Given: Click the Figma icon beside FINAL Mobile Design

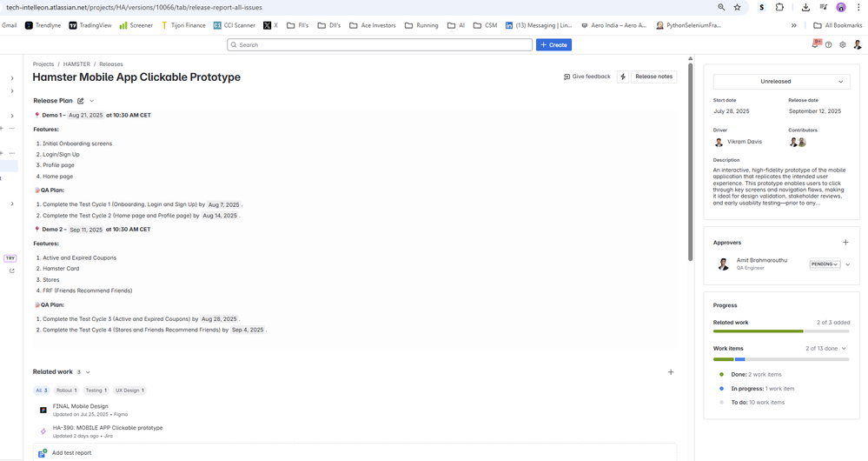Looking at the screenshot, I should [x=43, y=410].
